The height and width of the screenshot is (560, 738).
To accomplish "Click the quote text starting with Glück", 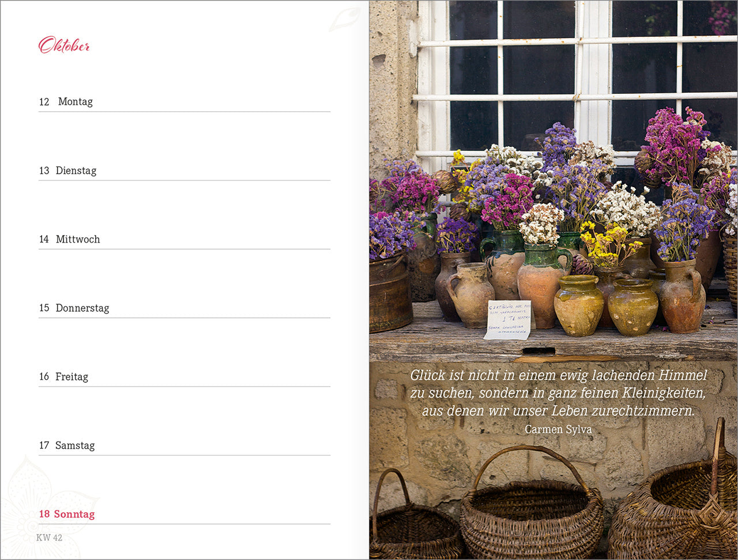I will click(x=558, y=393).
